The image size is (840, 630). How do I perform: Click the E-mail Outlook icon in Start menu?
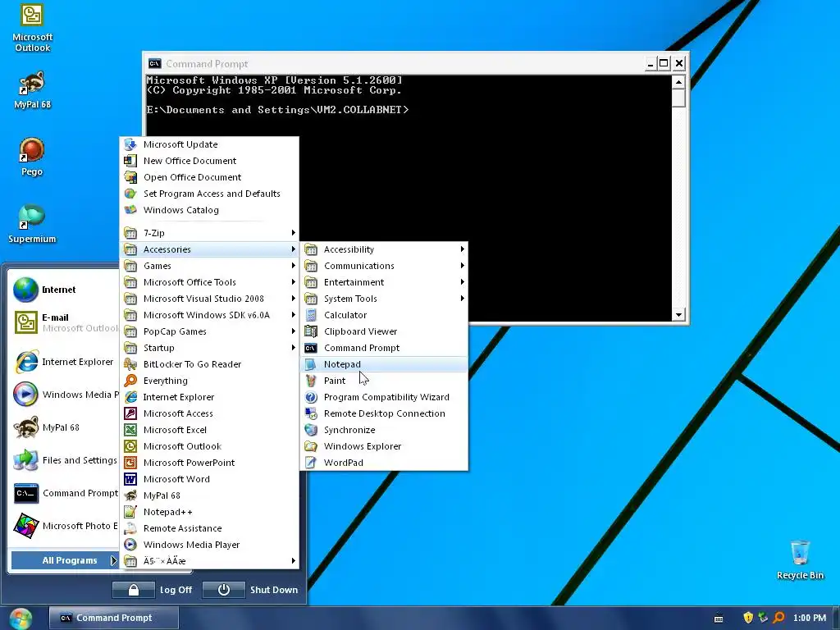(25, 322)
